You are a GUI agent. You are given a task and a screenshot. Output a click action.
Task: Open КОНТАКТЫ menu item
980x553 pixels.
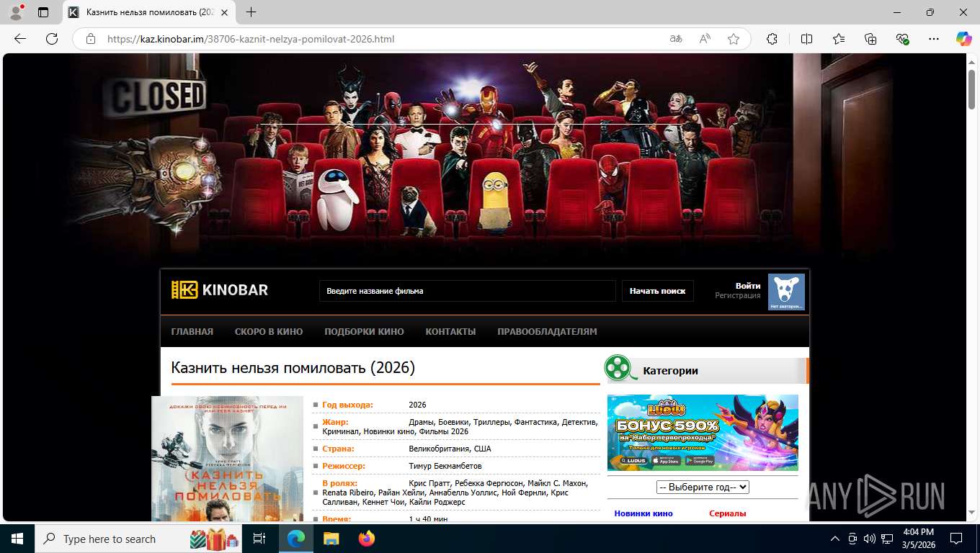click(x=450, y=332)
